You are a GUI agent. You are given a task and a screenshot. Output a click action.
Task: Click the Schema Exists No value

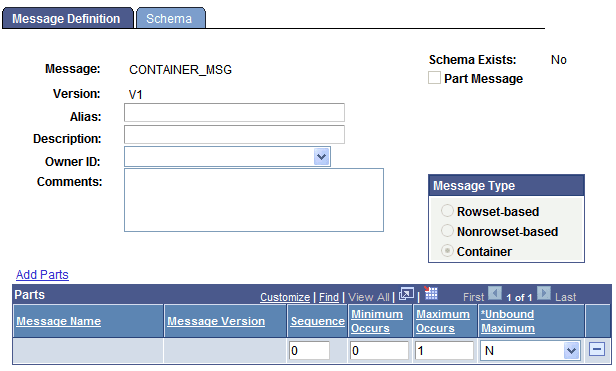click(x=559, y=60)
